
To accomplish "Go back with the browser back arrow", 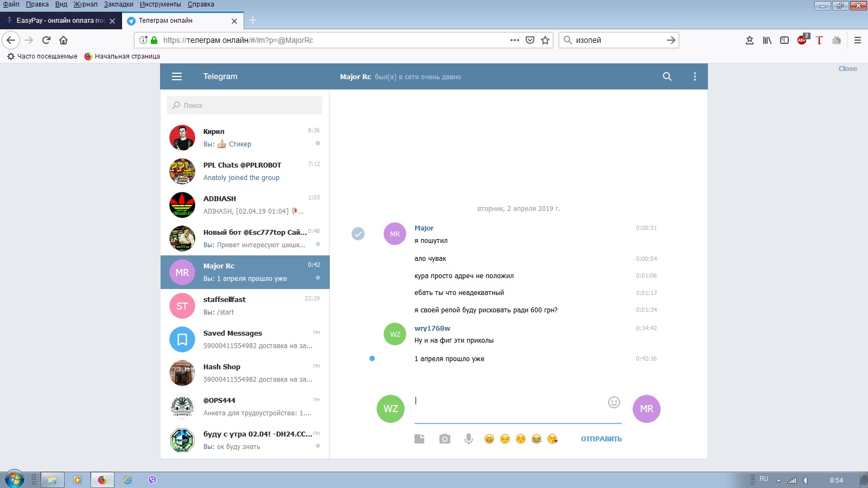I will point(11,40).
